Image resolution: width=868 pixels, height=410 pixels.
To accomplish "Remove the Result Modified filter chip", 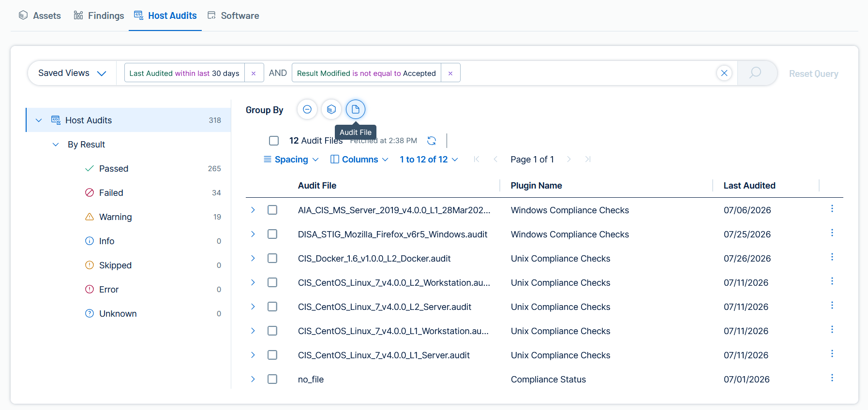I will coord(450,73).
